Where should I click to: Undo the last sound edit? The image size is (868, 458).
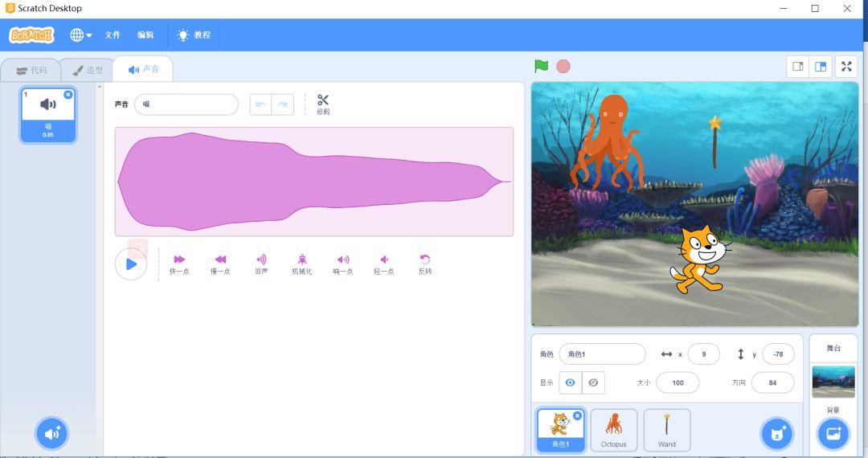260,104
